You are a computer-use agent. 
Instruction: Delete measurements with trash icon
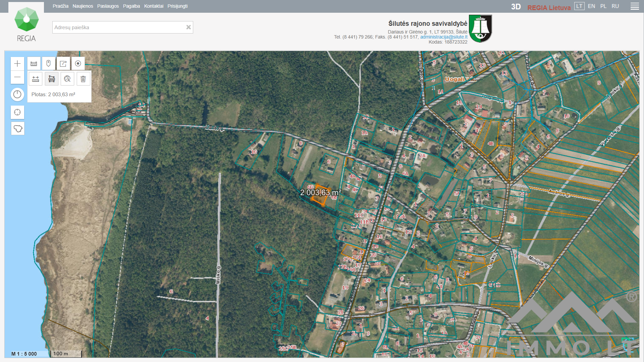[83, 79]
